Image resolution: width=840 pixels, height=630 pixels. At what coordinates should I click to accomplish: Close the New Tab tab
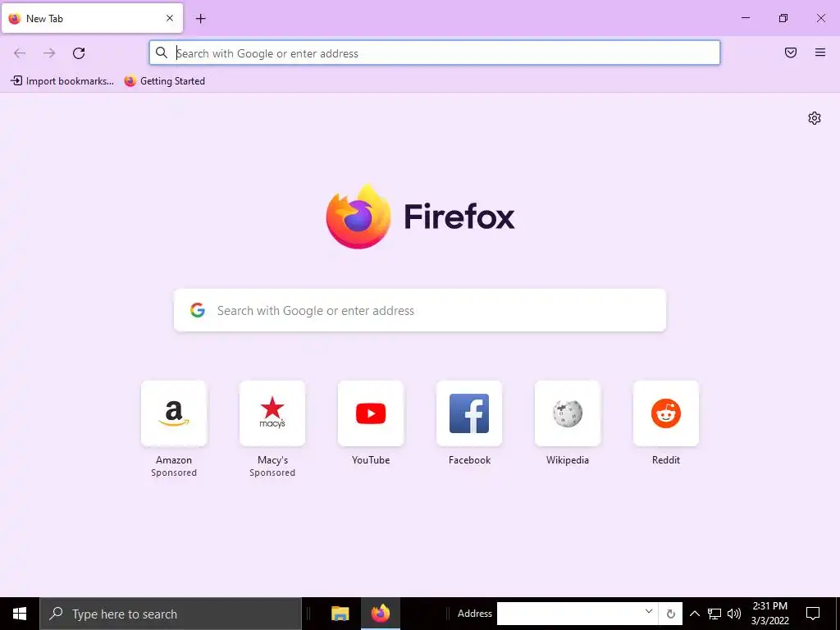coord(170,18)
